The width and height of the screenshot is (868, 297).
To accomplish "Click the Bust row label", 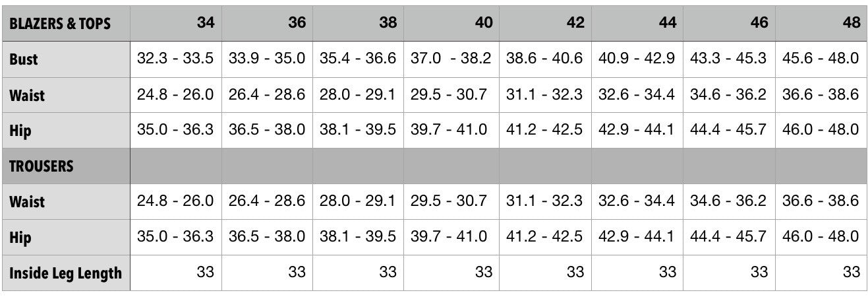I will coord(24,59).
